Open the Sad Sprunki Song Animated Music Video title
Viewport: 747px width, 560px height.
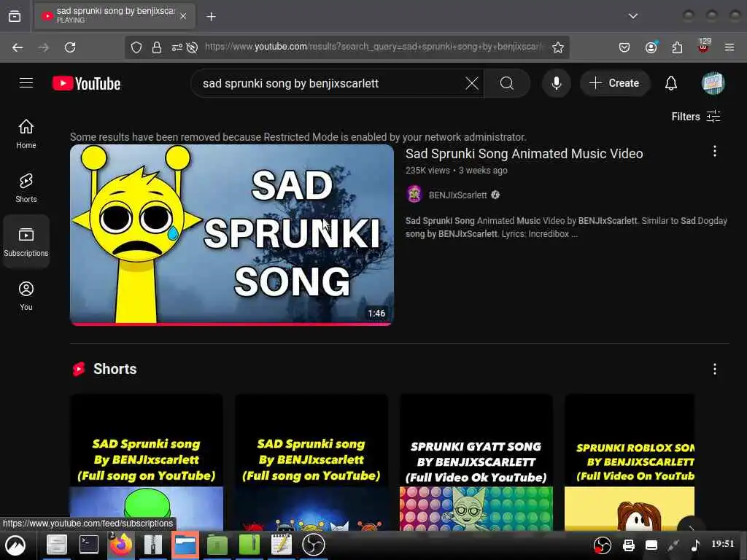pos(524,153)
